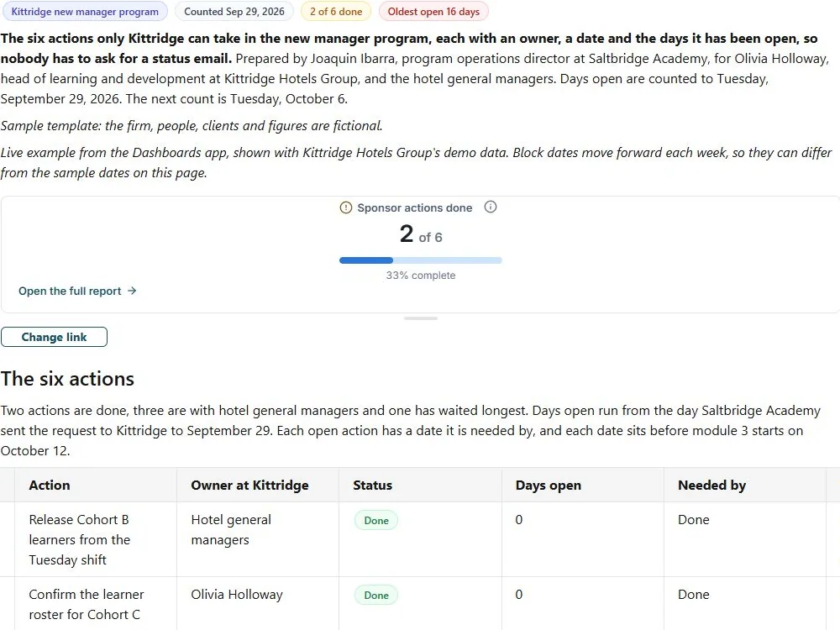The image size is (840, 630).
Task: Click the Oldest open 16 days pill
Action: click(x=433, y=11)
